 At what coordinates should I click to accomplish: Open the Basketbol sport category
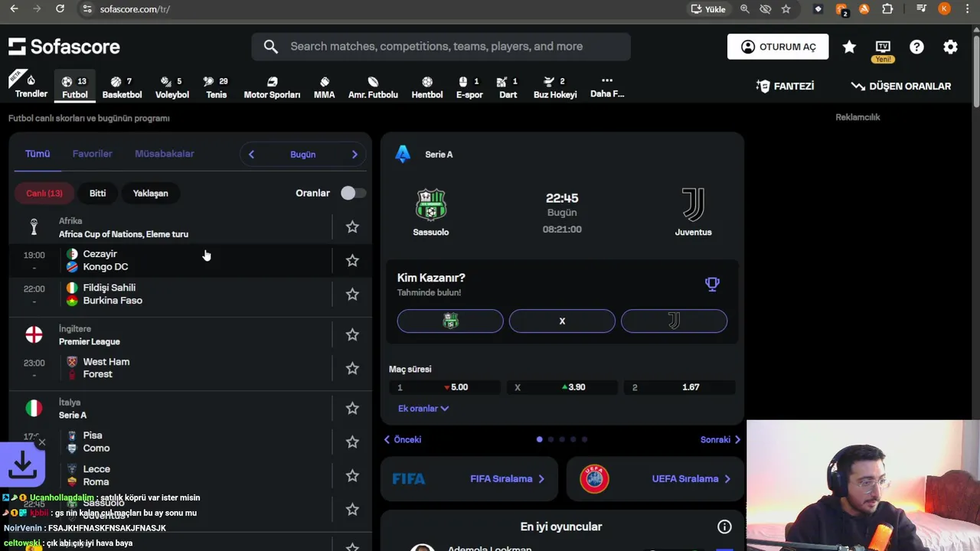pyautogui.click(x=122, y=86)
